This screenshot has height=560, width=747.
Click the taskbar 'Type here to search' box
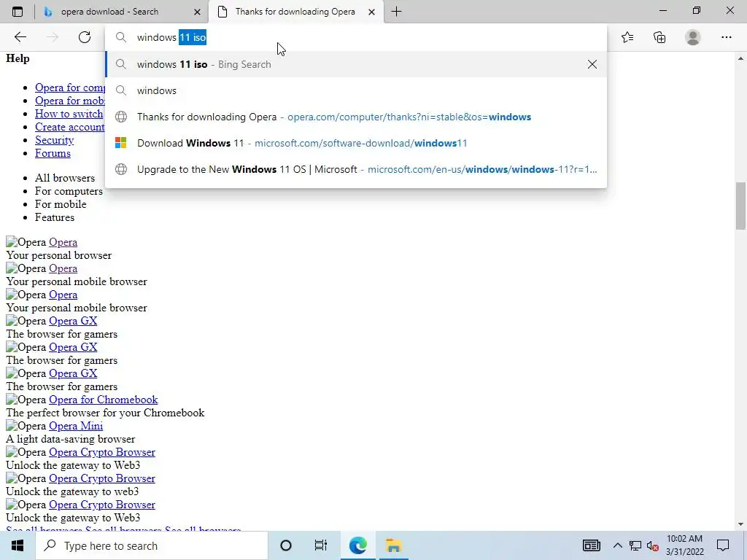(x=152, y=545)
